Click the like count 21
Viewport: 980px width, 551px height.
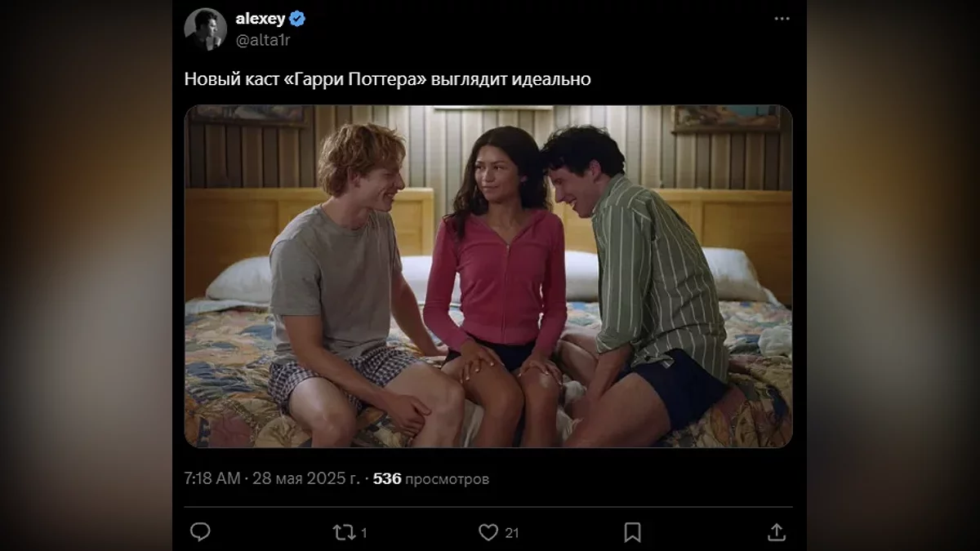click(x=512, y=533)
